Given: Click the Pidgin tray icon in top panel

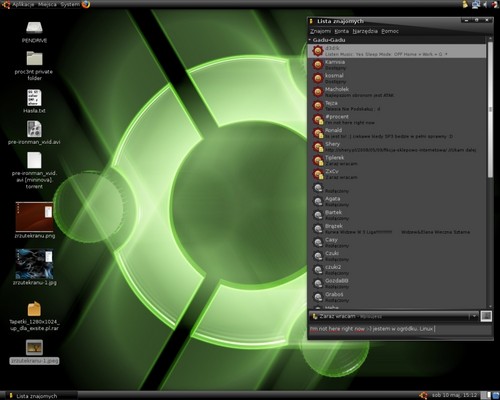Looking at the screenshot, I should [x=465, y=4].
